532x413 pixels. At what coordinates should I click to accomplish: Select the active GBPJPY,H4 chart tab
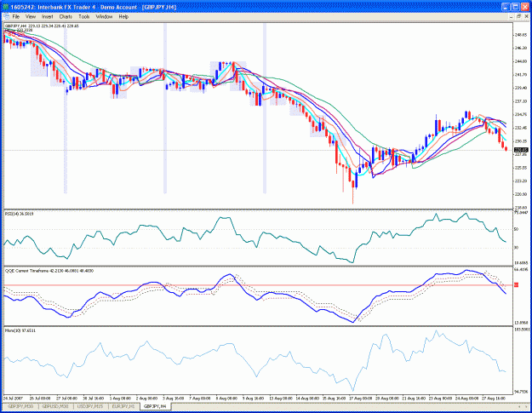(x=155, y=406)
